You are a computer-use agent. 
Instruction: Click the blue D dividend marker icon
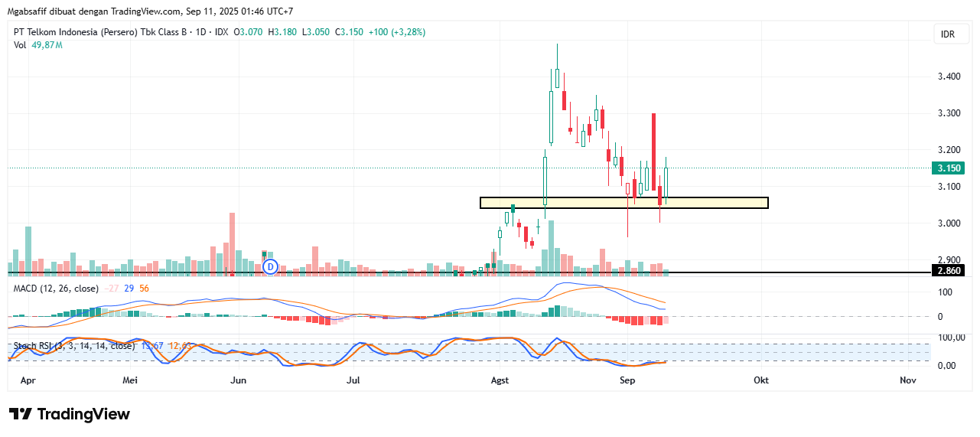pyautogui.click(x=269, y=266)
